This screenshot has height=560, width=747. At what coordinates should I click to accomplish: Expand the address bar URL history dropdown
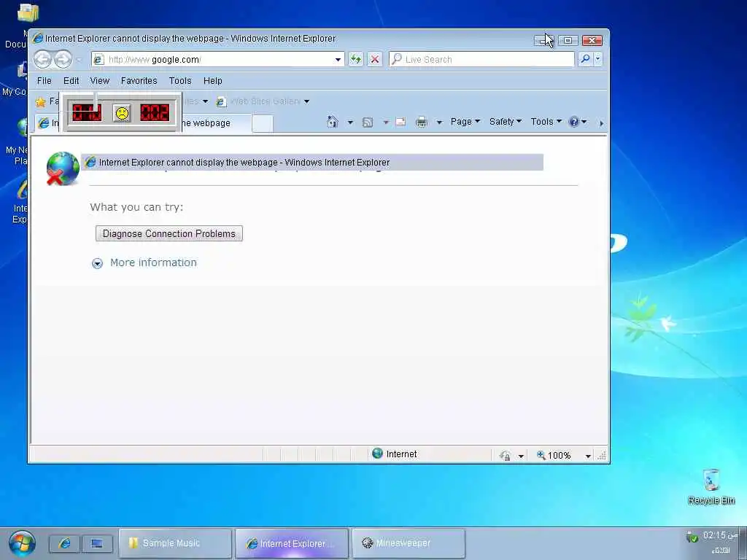(x=338, y=60)
